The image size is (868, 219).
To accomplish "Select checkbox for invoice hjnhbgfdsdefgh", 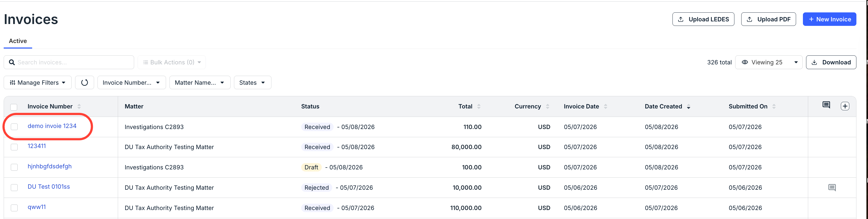I will click(x=14, y=167).
